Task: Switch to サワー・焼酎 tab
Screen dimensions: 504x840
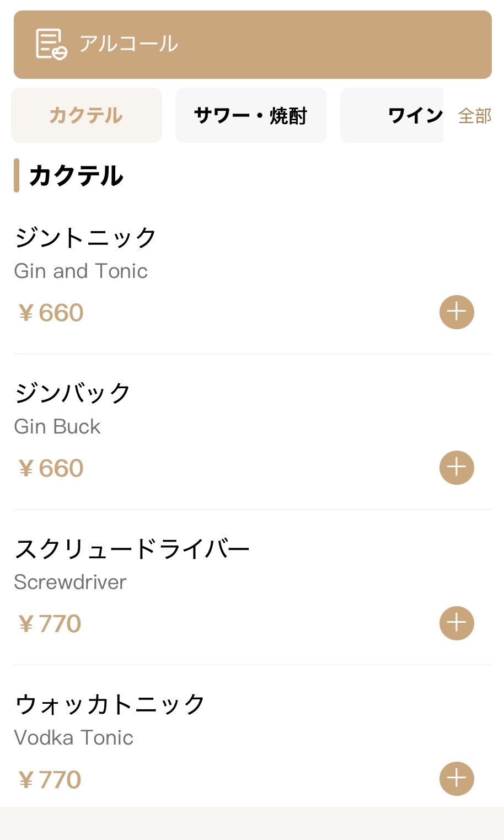Action: pyautogui.click(x=251, y=115)
